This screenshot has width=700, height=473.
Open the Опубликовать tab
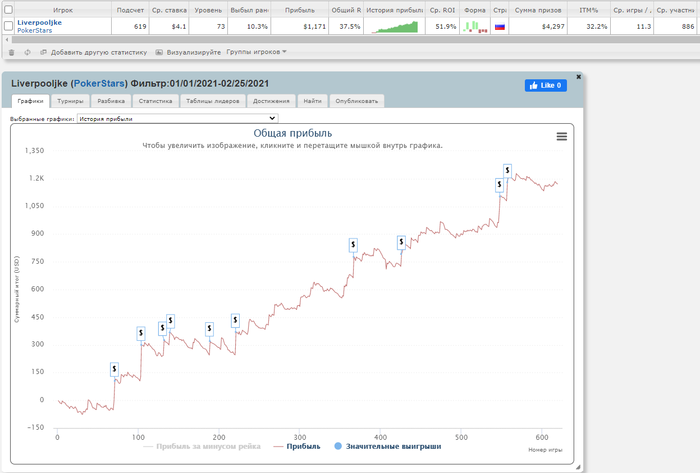(x=357, y=101)
